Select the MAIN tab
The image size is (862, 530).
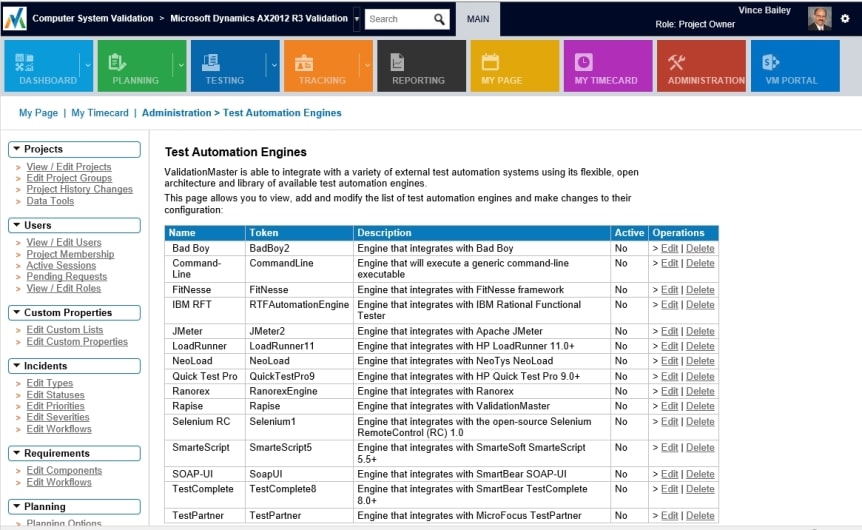(x=478, y=19)
